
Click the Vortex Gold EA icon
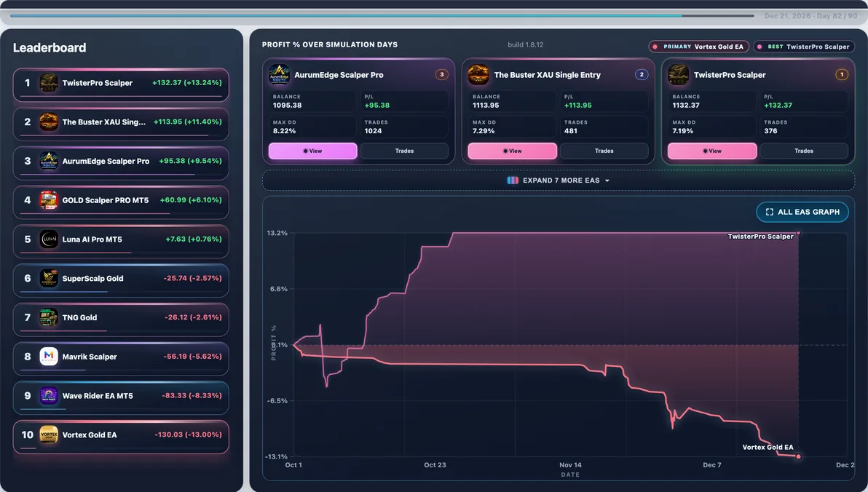click(x=49, y=435)
